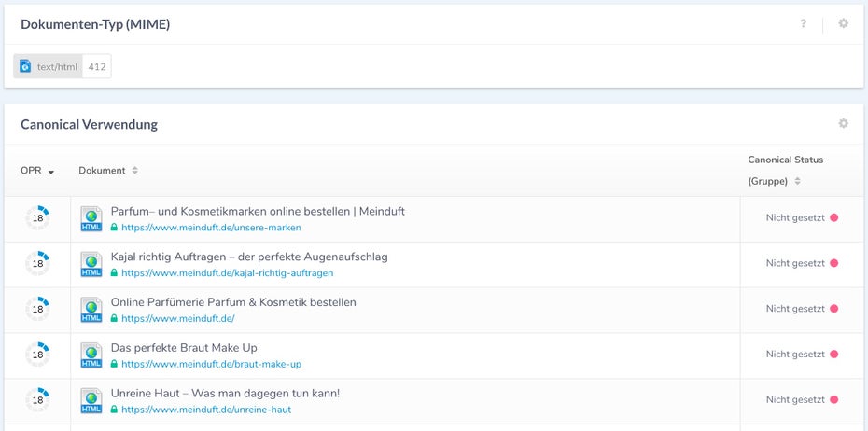The width and height of the screenshot is (868, 431).
Task: Click the 'Canonical Verwendung' panel heading
Action: 89,124
